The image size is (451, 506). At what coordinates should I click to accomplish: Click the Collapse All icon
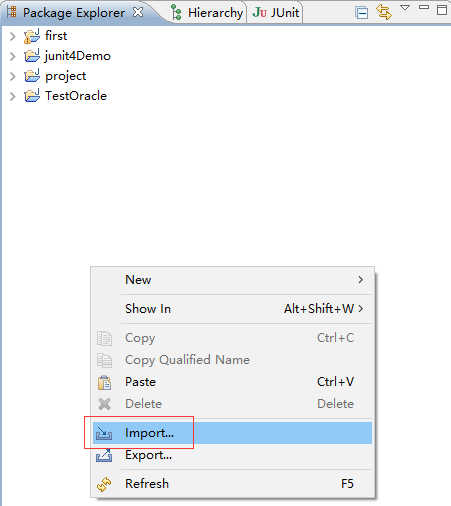(x=362, y=13)
